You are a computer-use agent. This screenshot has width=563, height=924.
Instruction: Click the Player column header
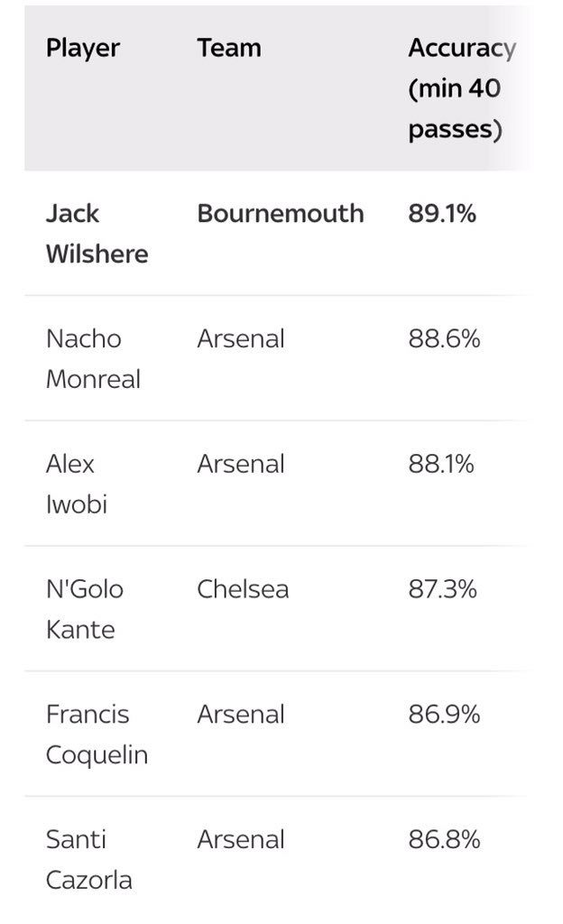coord(82,48)
